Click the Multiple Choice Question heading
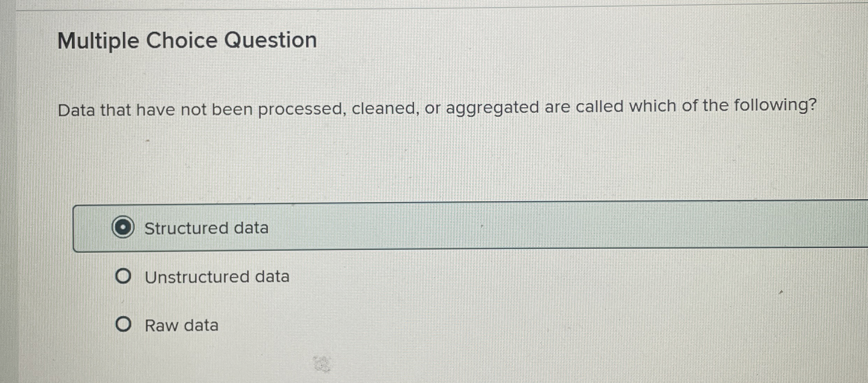The width and height of the screenshot is (868, 383). coord(188,40)
